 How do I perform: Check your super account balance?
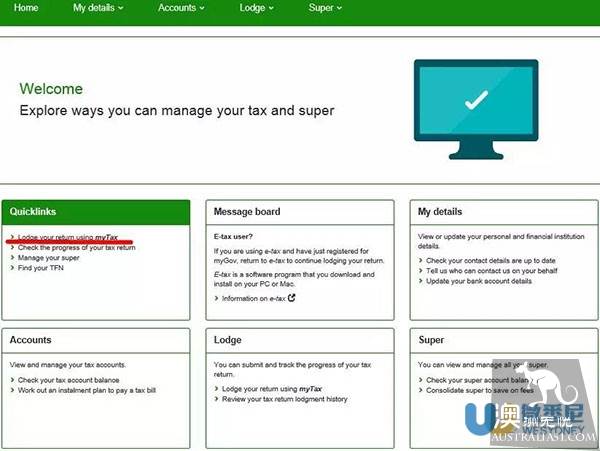coord(477,380)
